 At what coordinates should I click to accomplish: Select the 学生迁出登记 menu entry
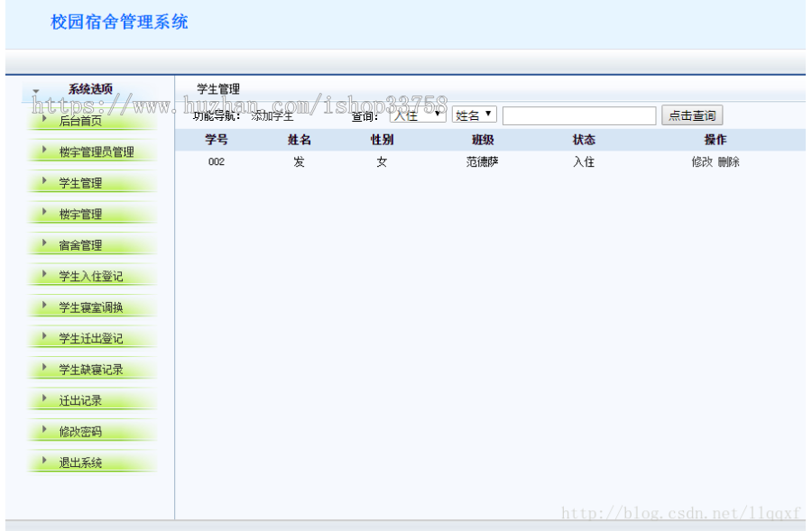click(91, 337)
